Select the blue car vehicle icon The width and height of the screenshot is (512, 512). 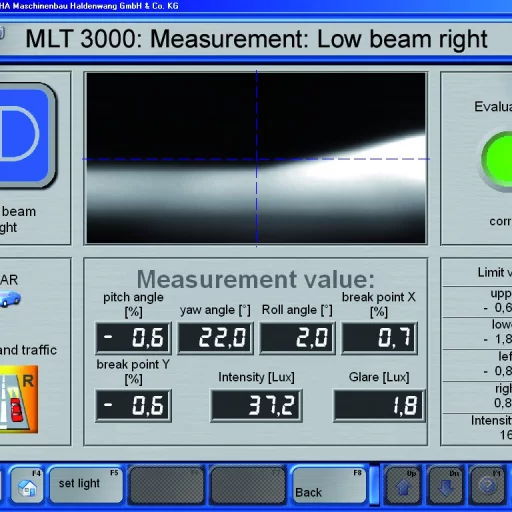pos(10,298)
